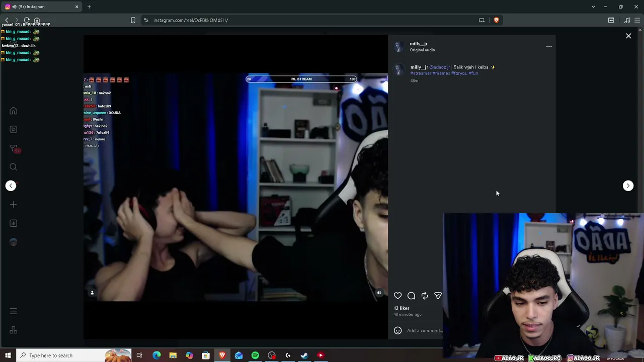Image resolution: width=644 pixels, height=362 pixels.
Task: Click the Windows taskbar search box
Action: (x=73, y=355)
